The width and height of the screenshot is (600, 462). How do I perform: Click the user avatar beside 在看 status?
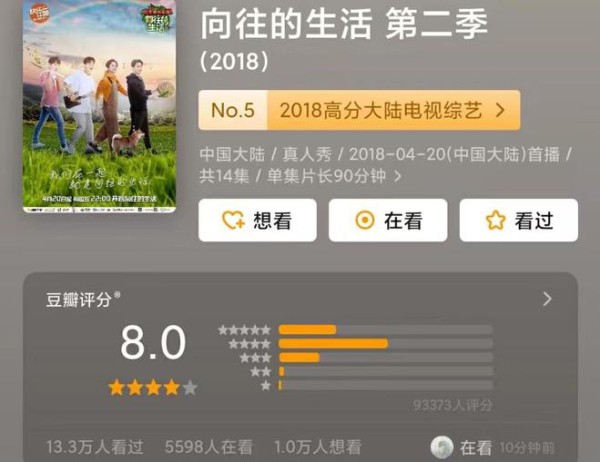(x=442, y=447)
